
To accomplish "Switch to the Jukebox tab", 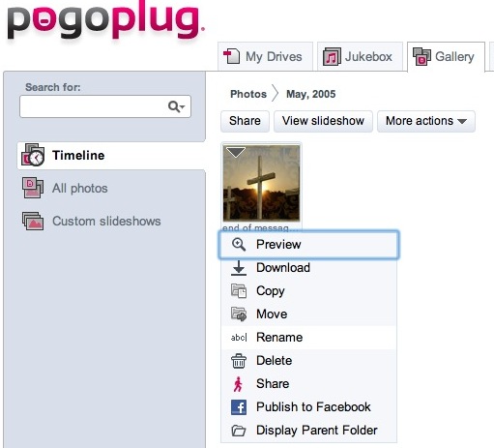I will (x=360, y=57).
